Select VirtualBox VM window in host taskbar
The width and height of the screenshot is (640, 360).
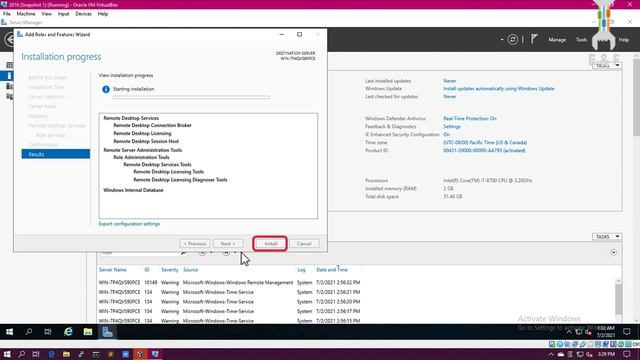click(x=155, y=354)
